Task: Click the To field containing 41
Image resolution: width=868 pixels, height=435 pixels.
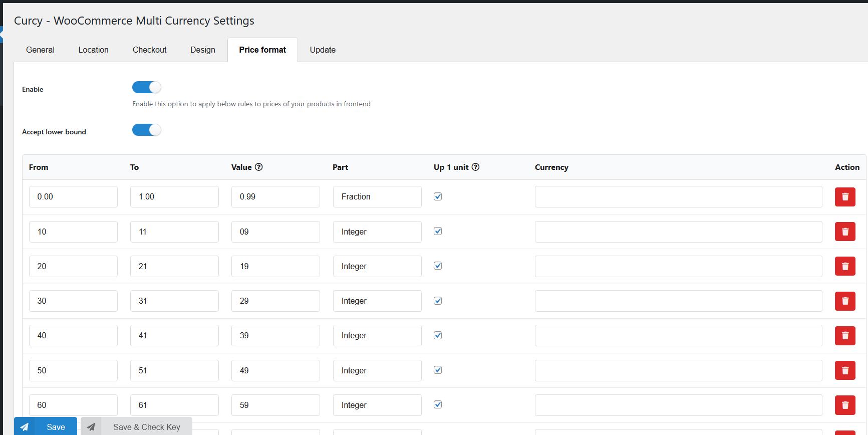Action: point(174,336)
